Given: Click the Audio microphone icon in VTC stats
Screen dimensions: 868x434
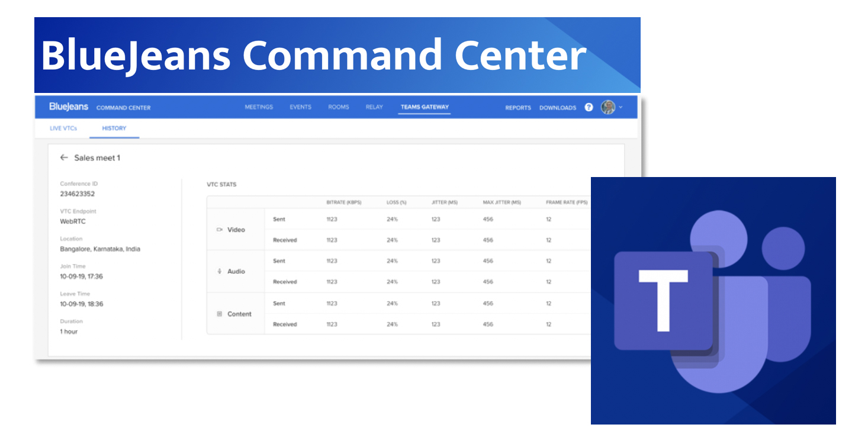Looking at the screenshot, I should pyautogui.click(x=220, y=271).
